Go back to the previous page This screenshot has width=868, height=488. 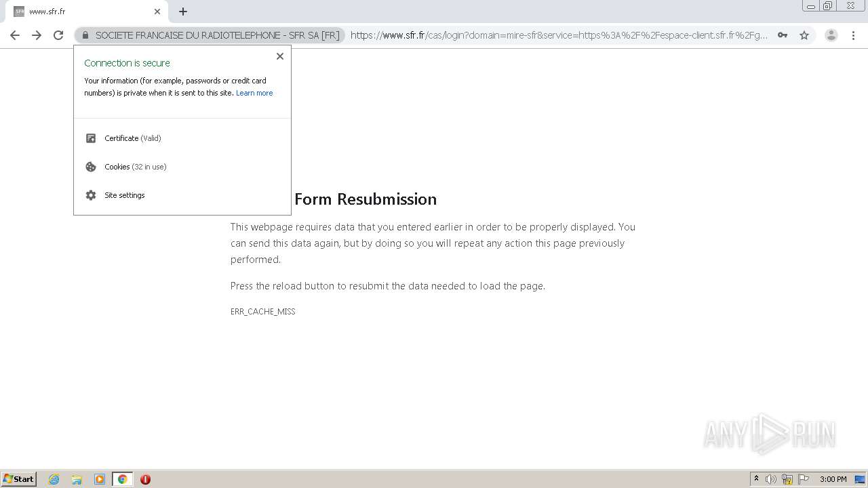pyautogui.click(x=15, y=35)
